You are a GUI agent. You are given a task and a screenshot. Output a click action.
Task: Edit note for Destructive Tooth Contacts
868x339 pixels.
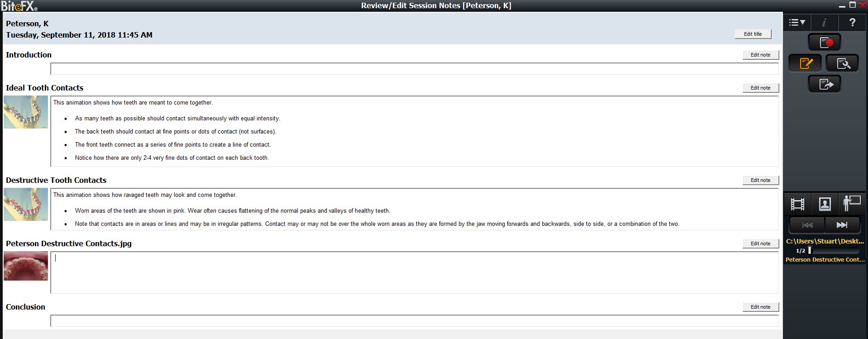tap(760, 180)
